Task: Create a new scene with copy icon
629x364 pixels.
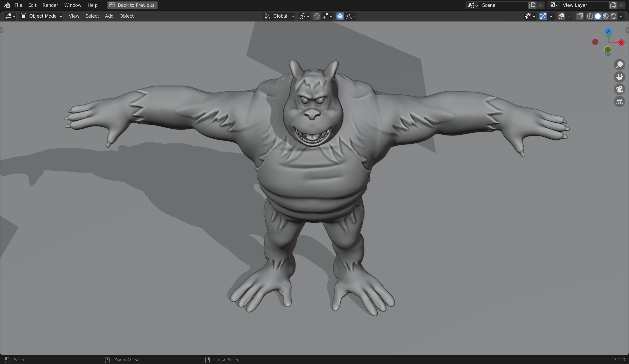Action: tap(532, 5)
